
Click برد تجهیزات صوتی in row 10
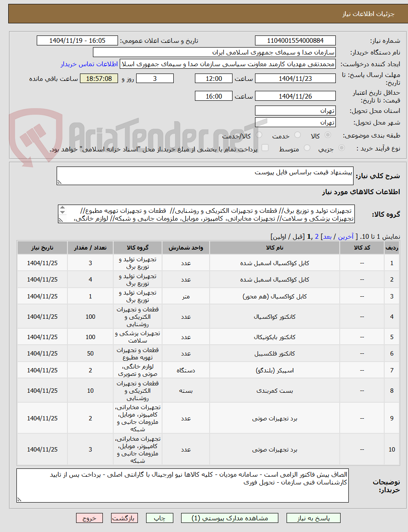click(x=274, y=449)
